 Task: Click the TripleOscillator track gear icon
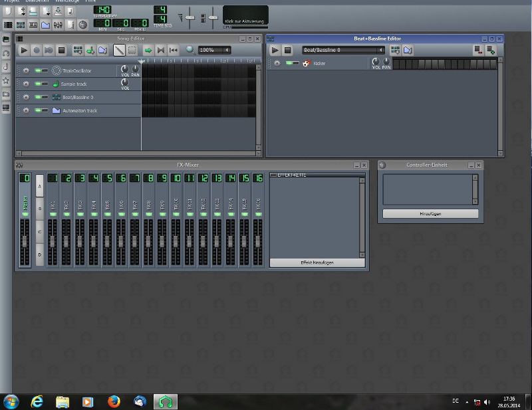pyautogui.click(x=25, y=70)
